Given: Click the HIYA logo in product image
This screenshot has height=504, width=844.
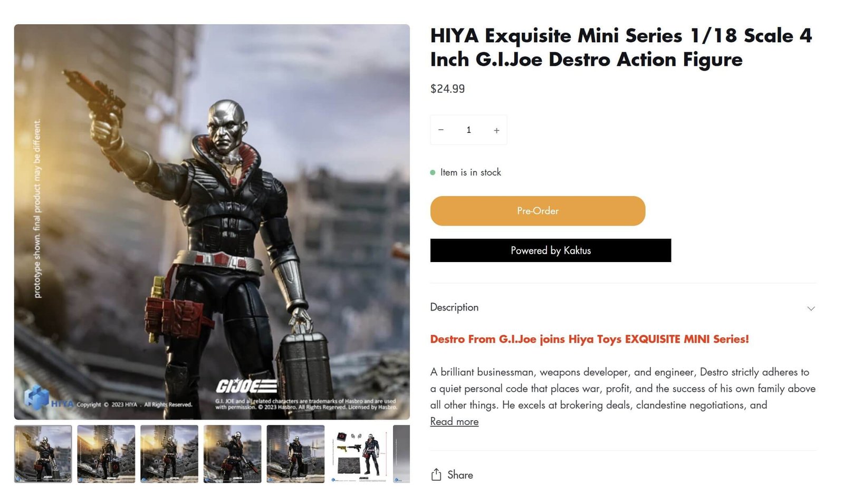Looking at the screenshot, I should tap(49, 399).
